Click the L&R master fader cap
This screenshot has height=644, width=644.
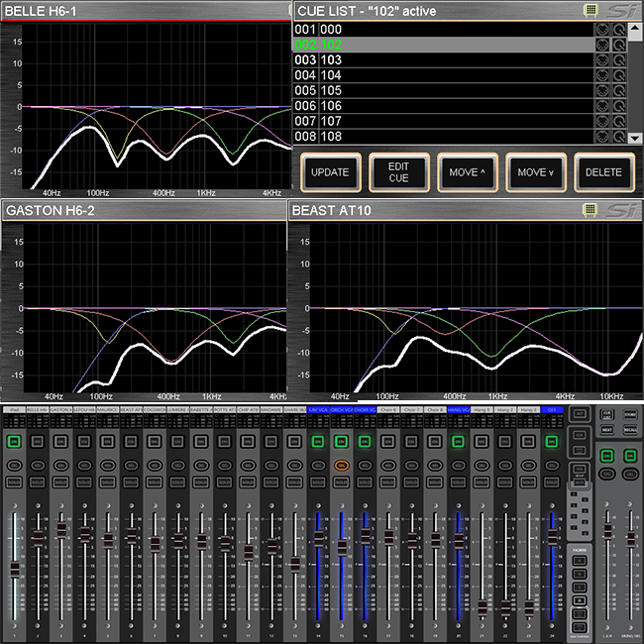(608, 531)
